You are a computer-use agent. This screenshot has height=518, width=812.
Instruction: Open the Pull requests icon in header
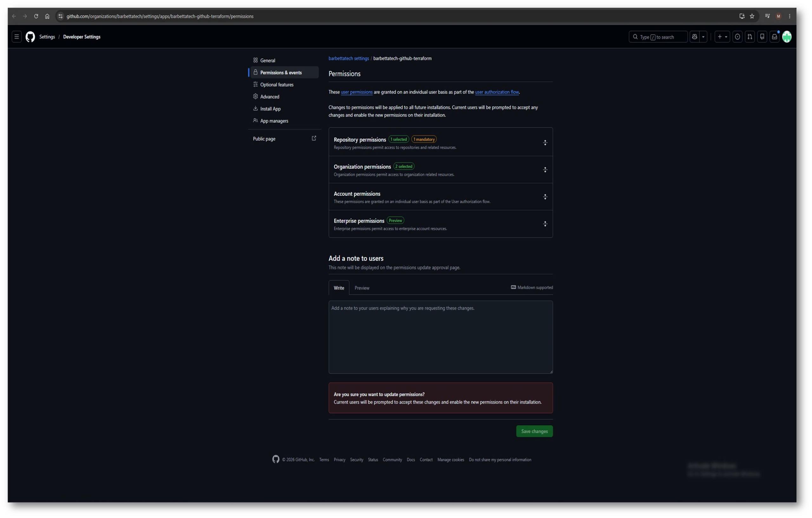(750, 37)
